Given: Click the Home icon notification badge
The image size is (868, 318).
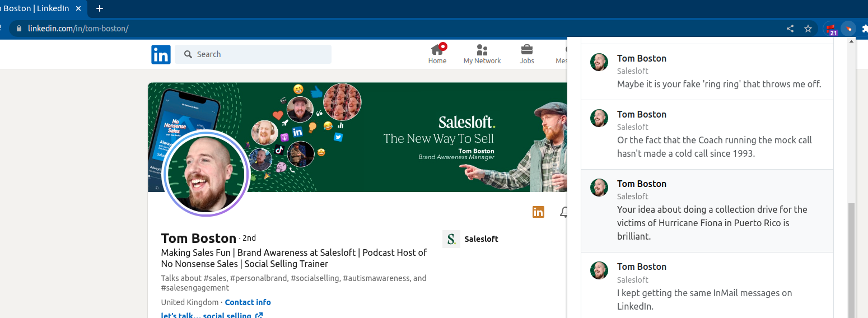Looking at the screenshot, I should 443,46.
